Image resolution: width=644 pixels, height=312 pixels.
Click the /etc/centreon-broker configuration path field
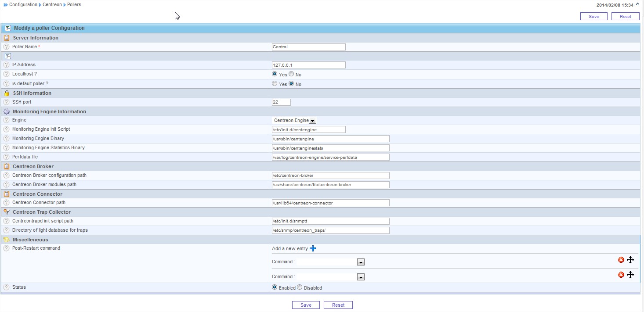331,176
